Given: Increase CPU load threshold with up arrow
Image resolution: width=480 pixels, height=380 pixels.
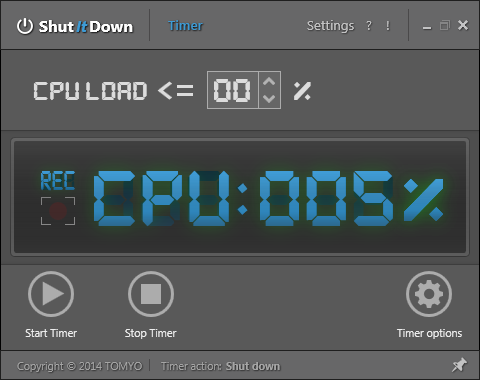Looking at the screenshot, I should pos(269,82).
